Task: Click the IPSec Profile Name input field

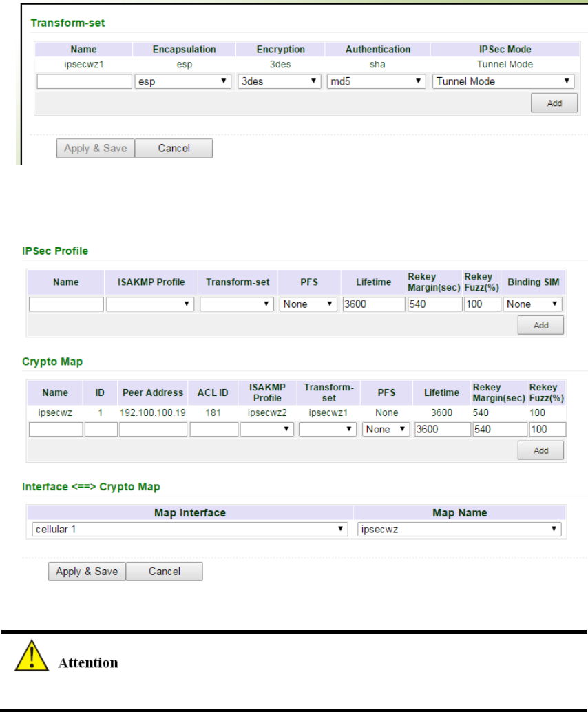Action: (x=66, y=304)
